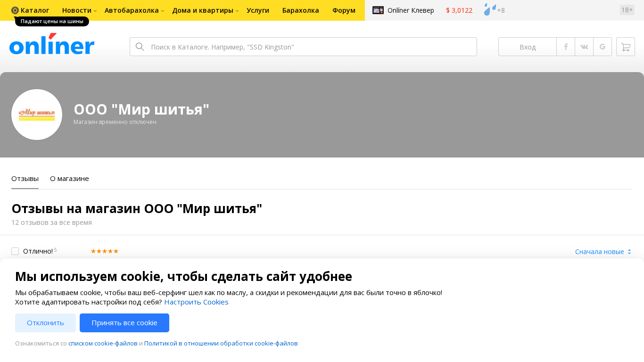This screenshot has height=362, width=644.
Task: Click the Отклонить cookie button
Action: (x=45, y=323)
